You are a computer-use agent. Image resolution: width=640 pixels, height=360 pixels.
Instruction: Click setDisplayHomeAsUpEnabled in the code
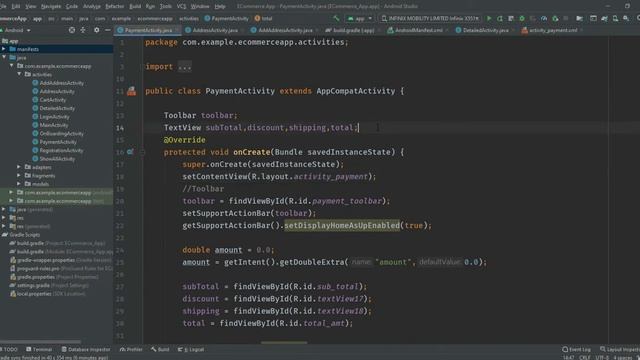coord(342,225)
